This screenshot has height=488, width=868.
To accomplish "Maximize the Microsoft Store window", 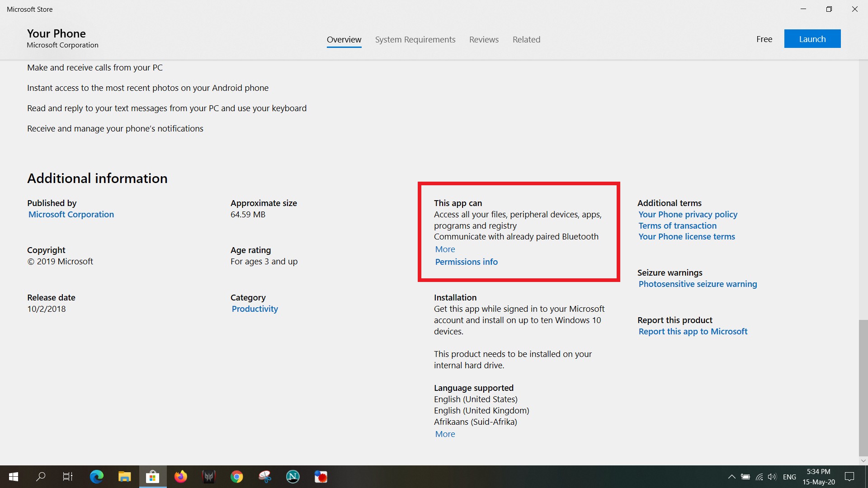I will [x=829, y=9].
